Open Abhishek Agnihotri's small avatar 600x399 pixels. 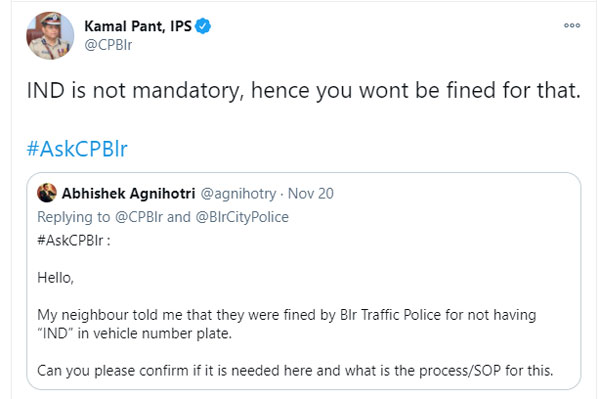click(47, 193)
